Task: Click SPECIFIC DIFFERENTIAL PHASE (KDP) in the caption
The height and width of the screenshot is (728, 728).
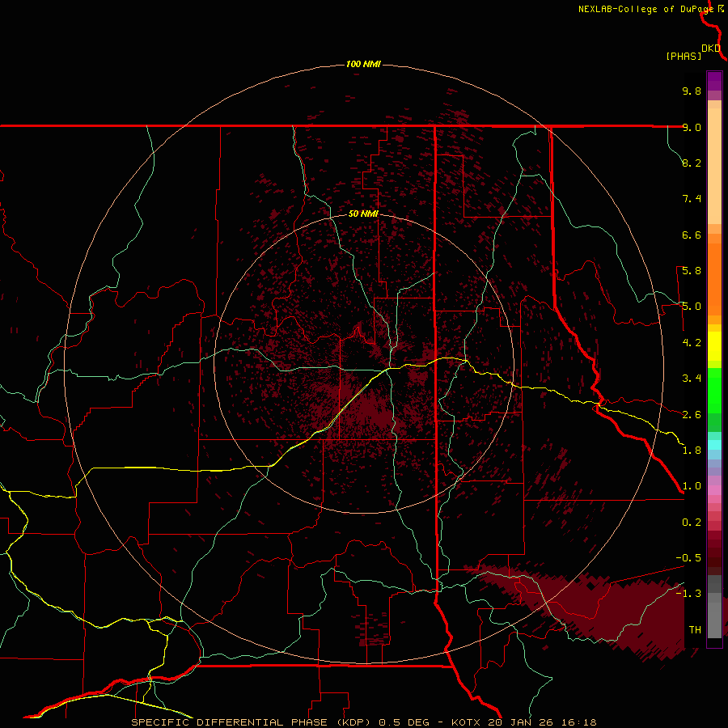Action: click(x=251, y=722)
